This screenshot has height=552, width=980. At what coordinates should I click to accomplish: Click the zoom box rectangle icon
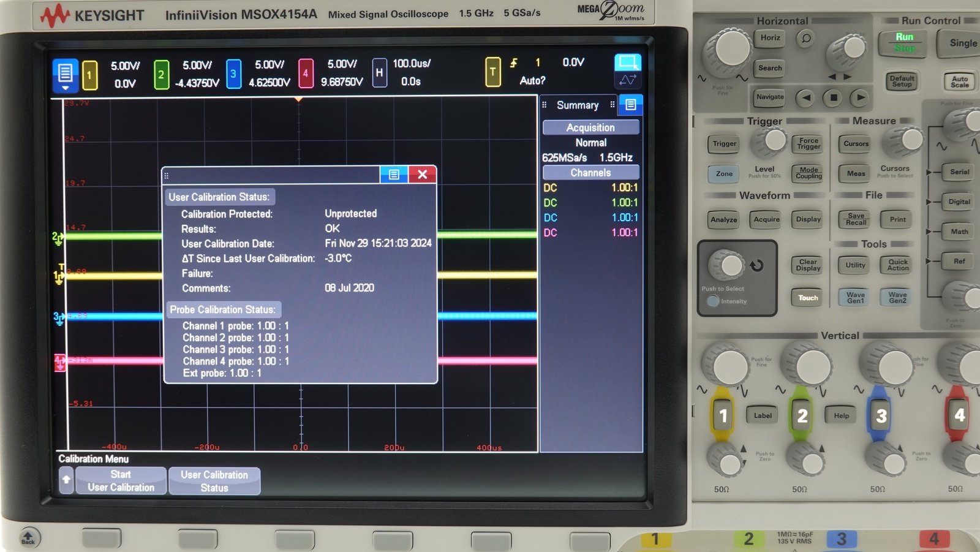(627, 62)
